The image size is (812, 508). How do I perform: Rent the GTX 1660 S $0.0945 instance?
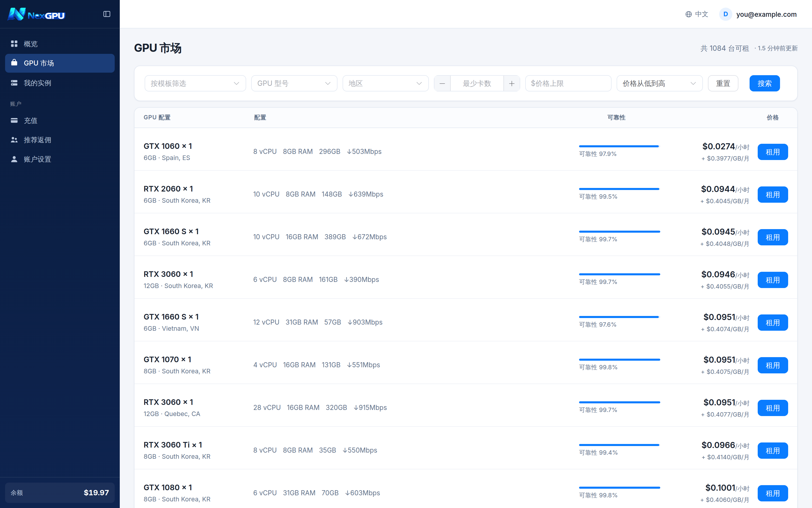(x=773, y=237)
